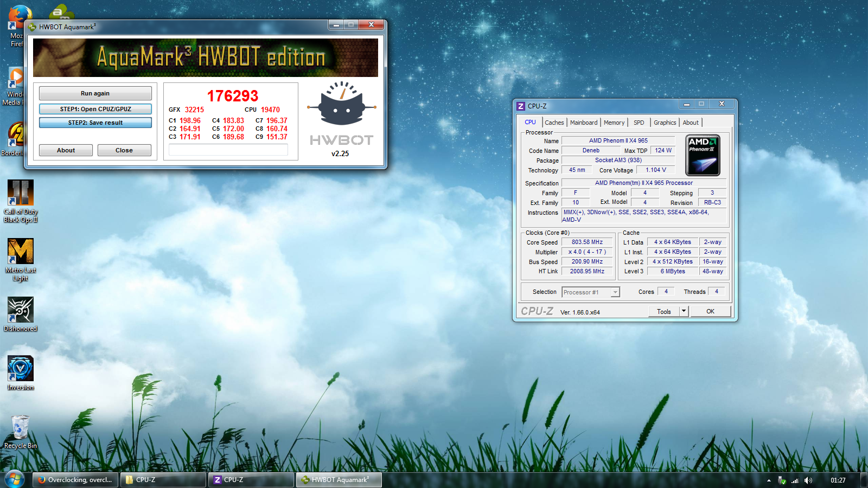Click the Core Speed value 803.58 MHz
868x488 pixels.
pyautogui.click(x=587, y=242)
